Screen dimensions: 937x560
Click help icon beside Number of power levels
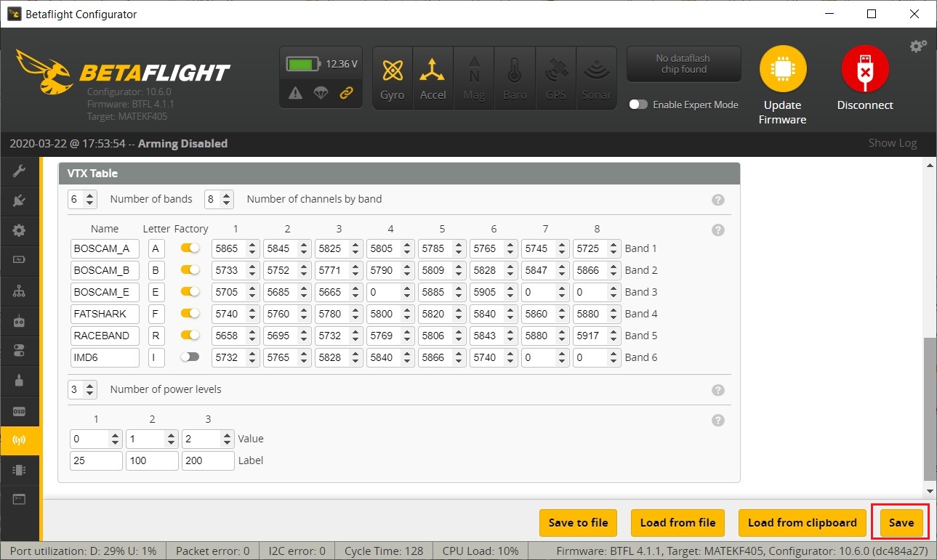(718, 390)
